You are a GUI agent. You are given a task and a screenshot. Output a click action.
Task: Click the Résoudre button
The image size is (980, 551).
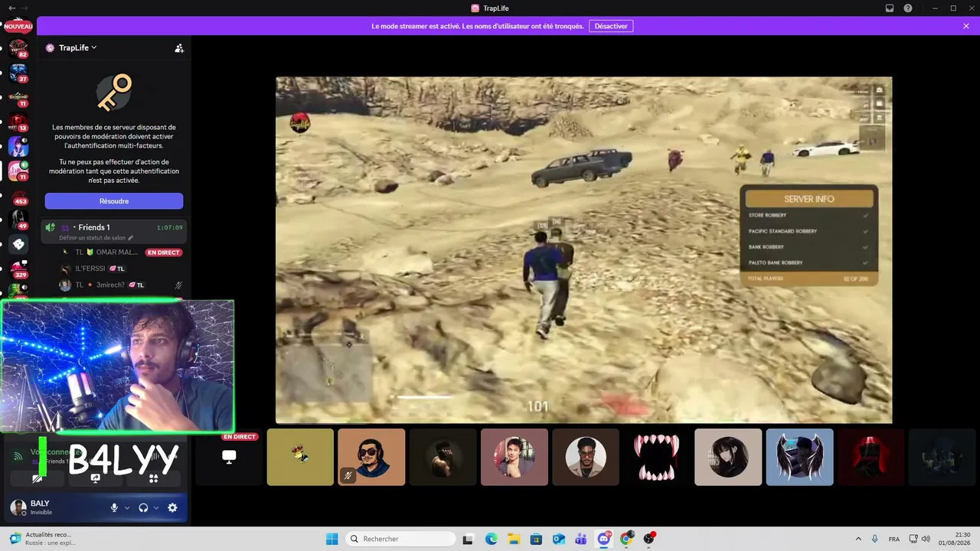click(x=114, y=201)
